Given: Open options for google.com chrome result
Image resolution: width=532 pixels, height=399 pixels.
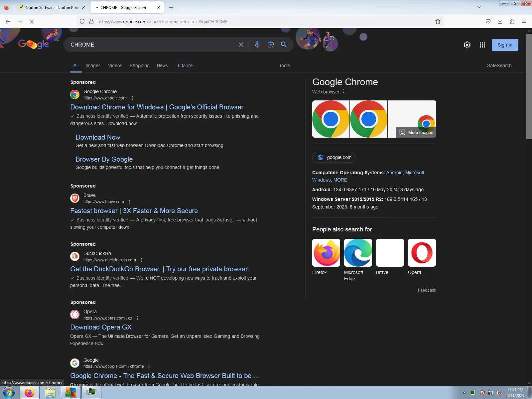Looking at the screenshot, I should click(x=149, y=366).
